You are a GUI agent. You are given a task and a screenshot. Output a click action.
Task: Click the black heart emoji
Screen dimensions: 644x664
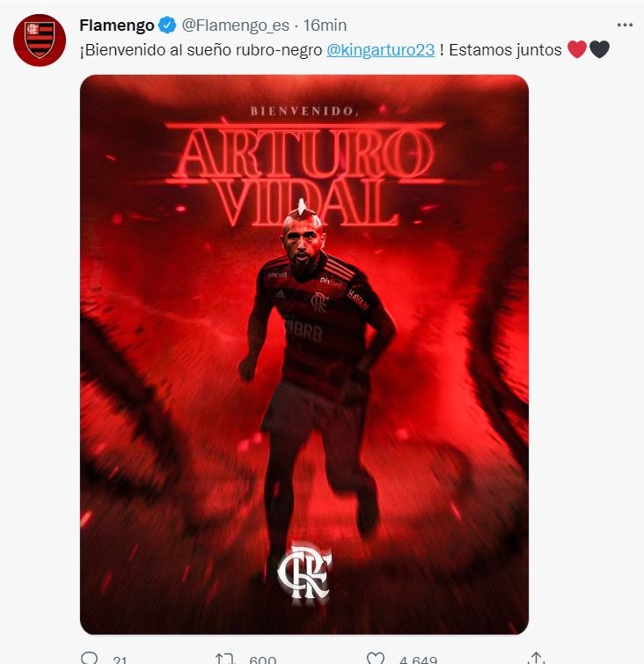click(x=599, y=49)
